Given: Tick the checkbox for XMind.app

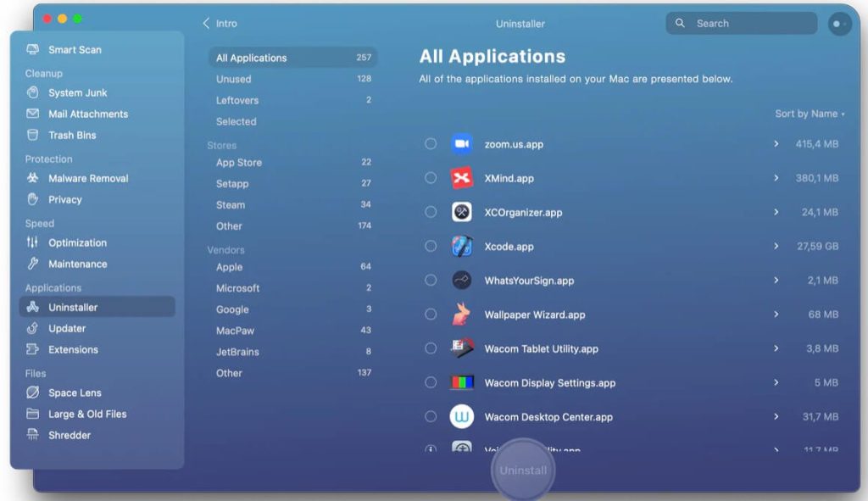Looking at the screenshot, I should pos(431,178).
